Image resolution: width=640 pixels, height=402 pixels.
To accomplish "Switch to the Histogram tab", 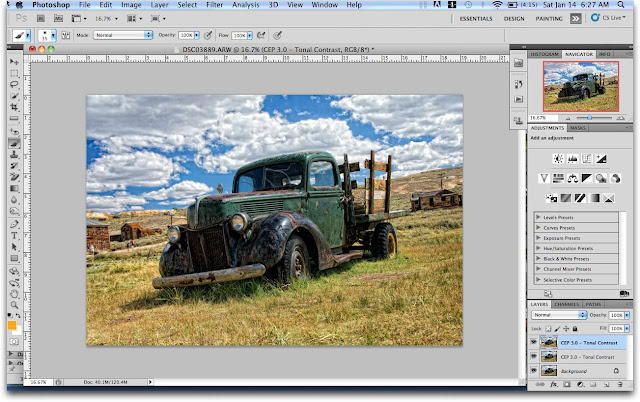I will [545, 54].
